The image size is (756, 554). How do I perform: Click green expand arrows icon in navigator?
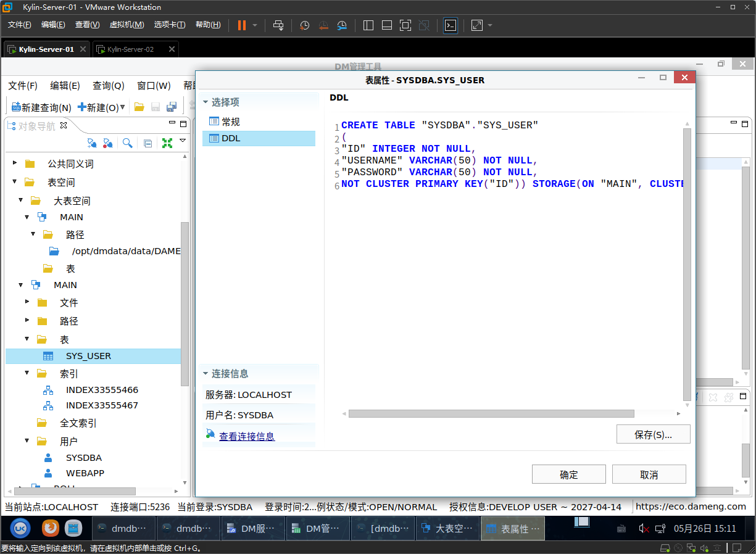point(167,143)
